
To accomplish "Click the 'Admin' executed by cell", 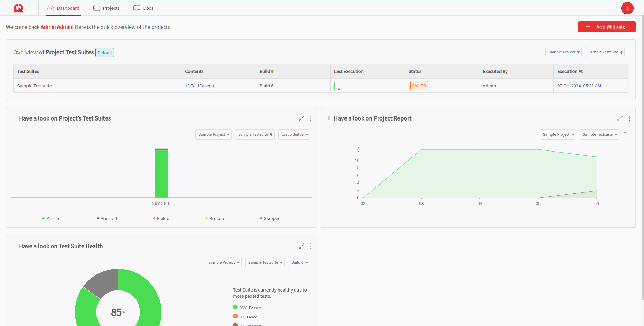I will point(489,86).
